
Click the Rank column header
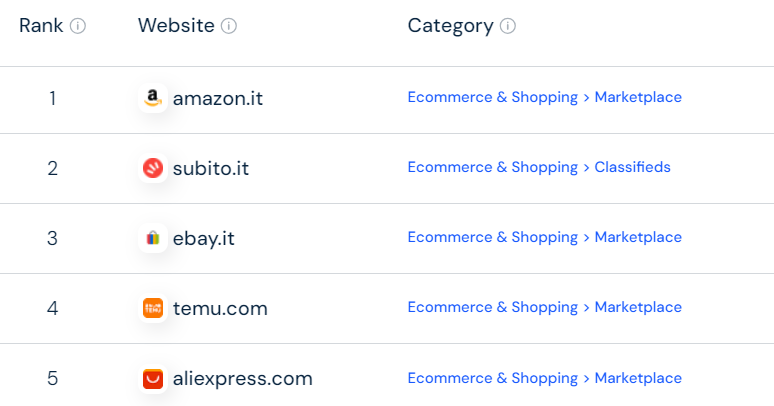coord(41,26)
